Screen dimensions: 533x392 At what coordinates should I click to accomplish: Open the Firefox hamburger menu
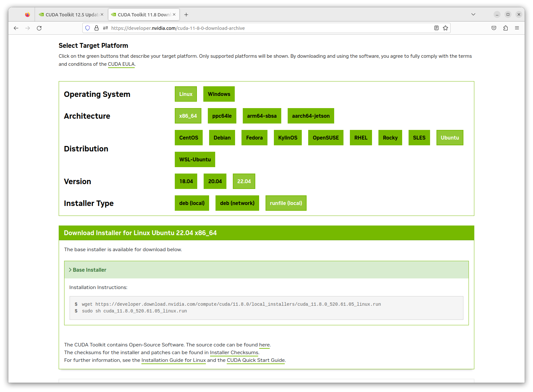517,28
